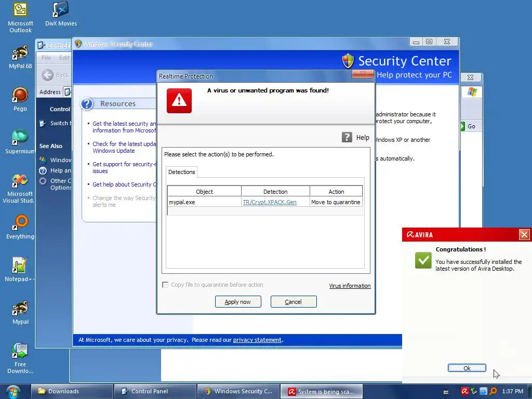
Task: Click the network connection tray icon
Action: pyautogui.click(x=484, y=391)
